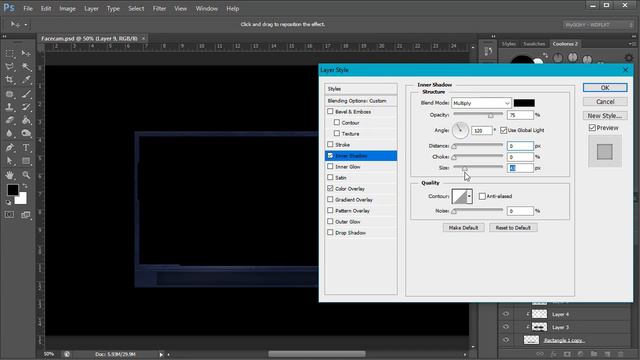The height and width of the screenshot is (360, 640).
Task: Open the status bar info arrow menu
Action: point(161,354)
